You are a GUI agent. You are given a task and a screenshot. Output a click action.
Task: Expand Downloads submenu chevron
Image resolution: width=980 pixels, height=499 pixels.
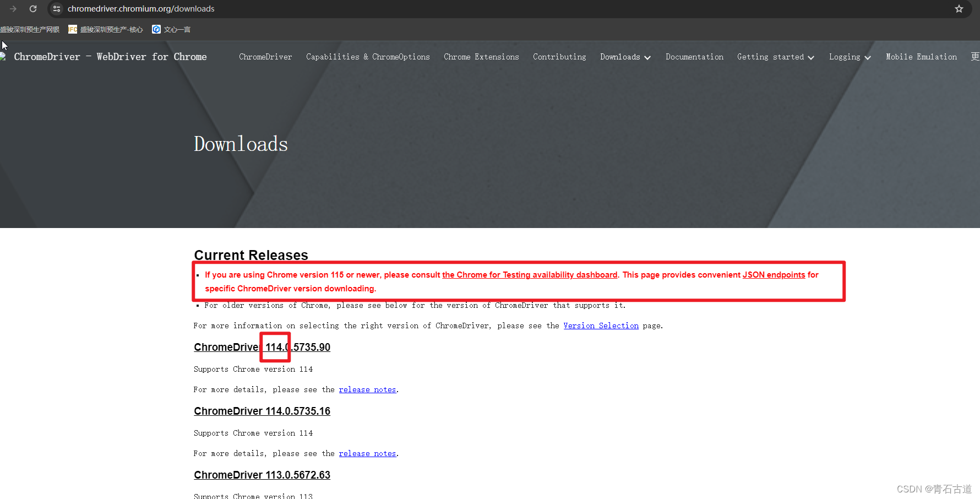click(x=647, y=58)
